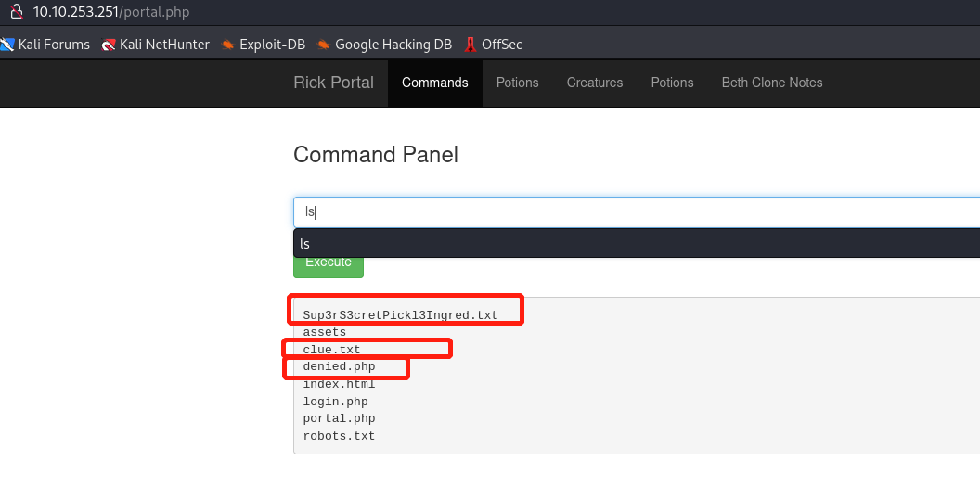Open the Kali NetHunter bookmark icon
Screen dimensions: 980x486
(110, 45)
